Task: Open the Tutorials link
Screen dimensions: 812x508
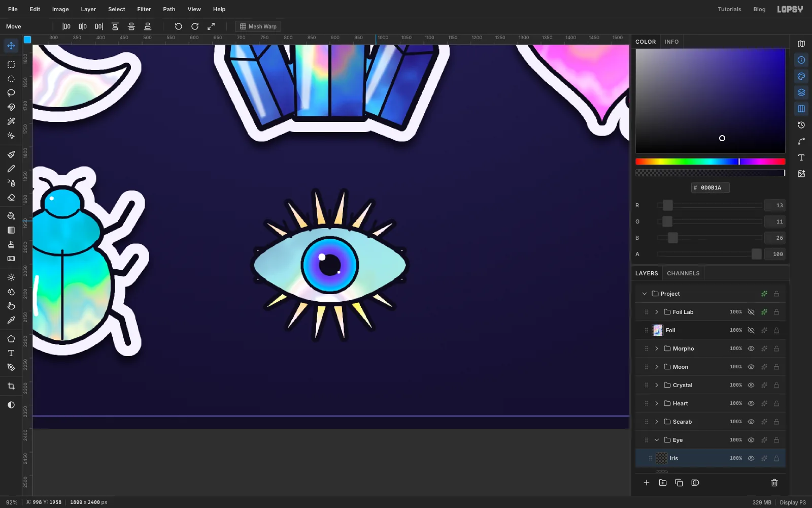Action: (x=729, y=9)
